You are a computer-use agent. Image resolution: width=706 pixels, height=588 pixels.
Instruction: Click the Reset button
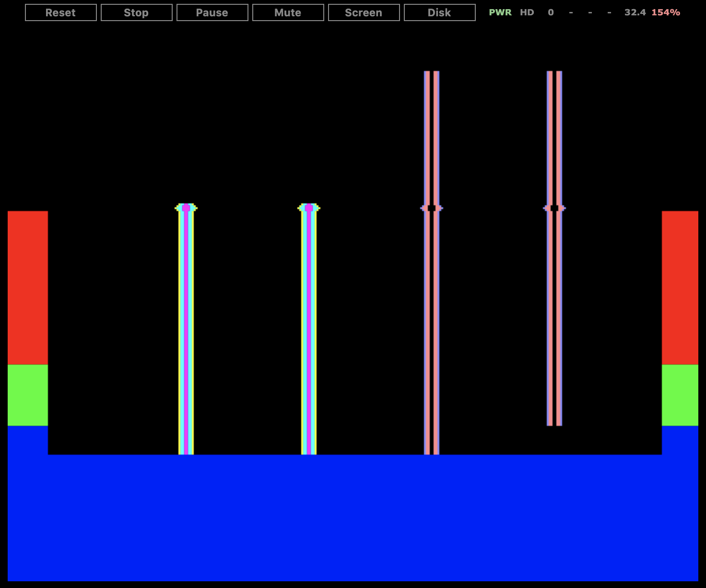click(61, 12)
